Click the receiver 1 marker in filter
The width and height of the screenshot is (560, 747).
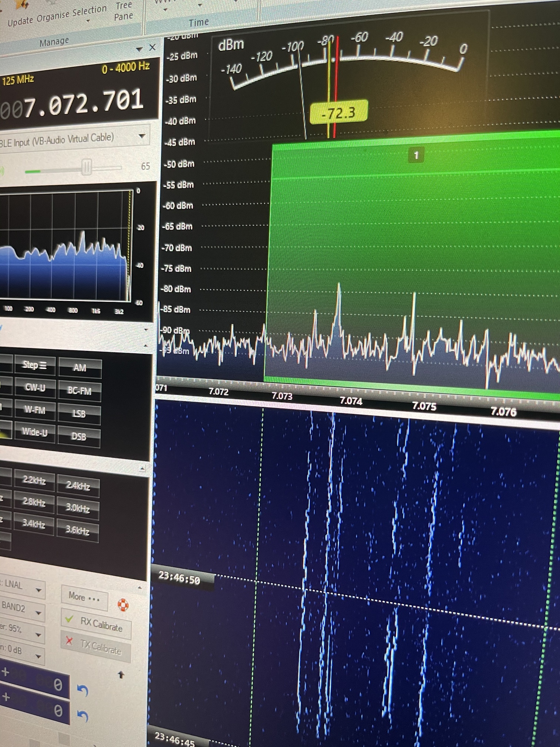416,155
